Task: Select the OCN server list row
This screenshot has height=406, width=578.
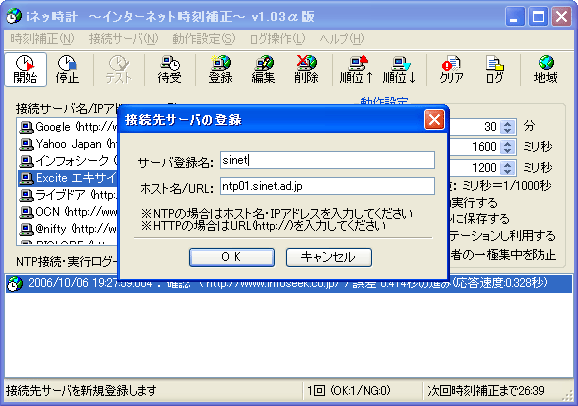Action: tap(68, 212)
